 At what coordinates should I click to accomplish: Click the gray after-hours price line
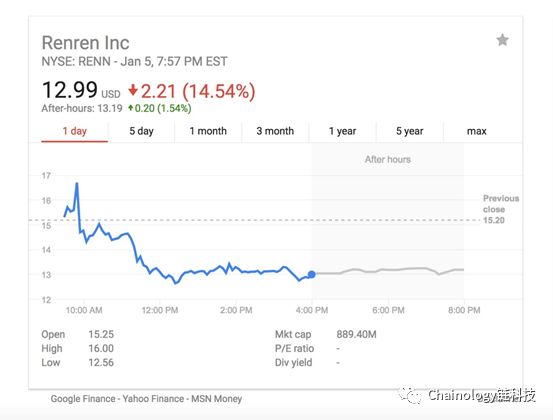point(388,271)
